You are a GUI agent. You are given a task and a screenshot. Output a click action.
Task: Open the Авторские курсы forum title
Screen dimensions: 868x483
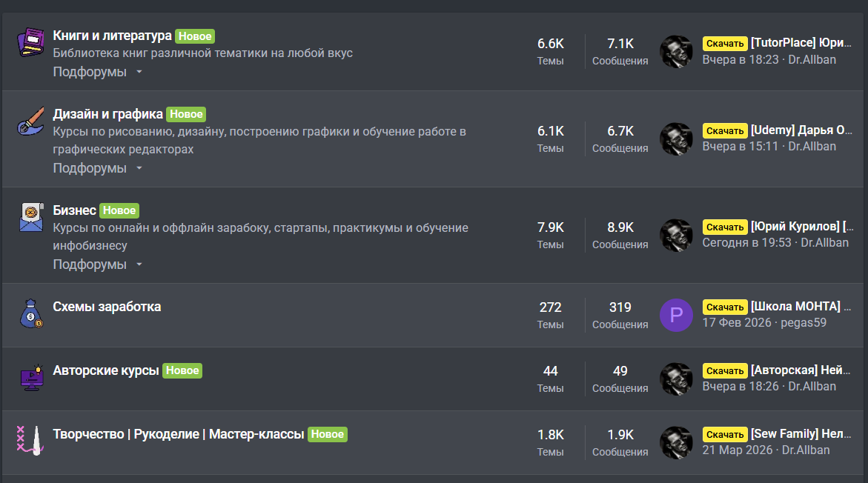(x=106, y=370)
